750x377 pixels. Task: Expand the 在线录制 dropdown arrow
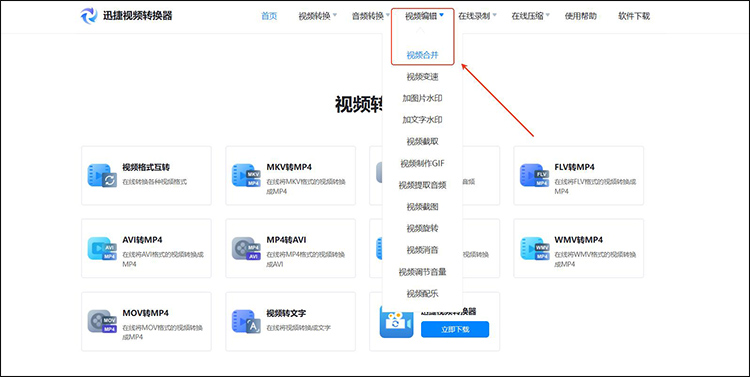[495, 15]
